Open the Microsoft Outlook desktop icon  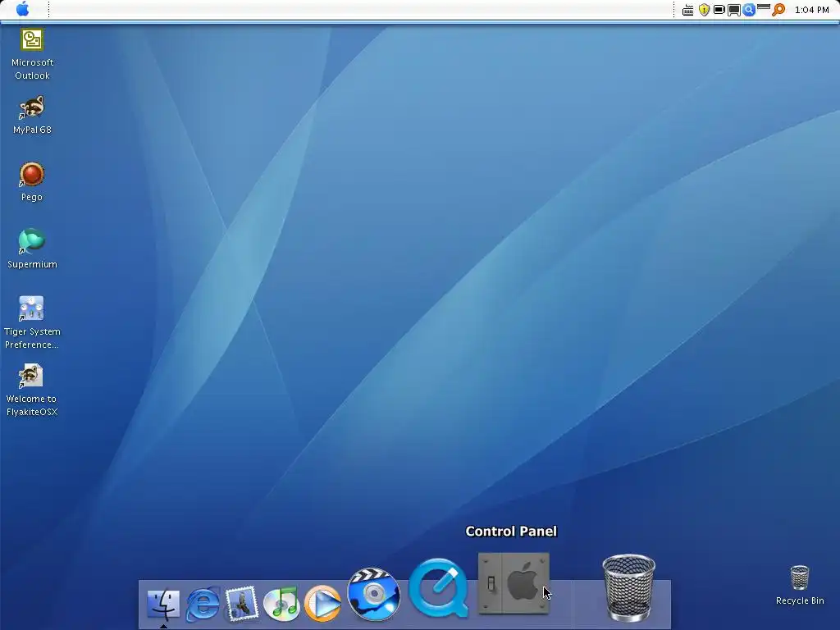pyautogui.click(x=32, y=39)
